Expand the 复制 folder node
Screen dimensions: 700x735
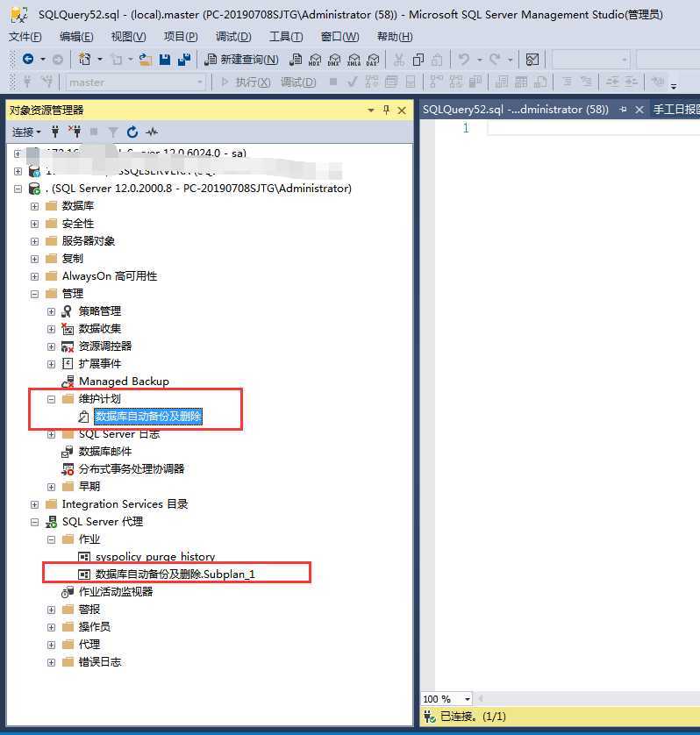point(35,259)
